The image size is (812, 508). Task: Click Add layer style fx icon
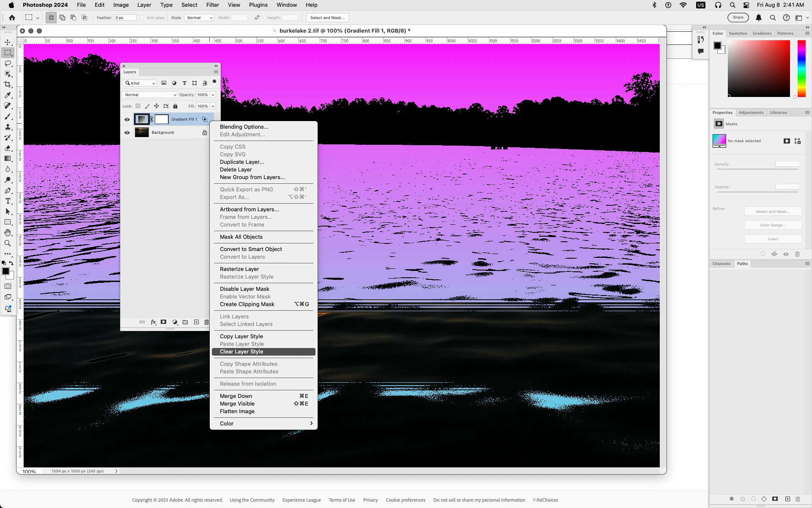click(x=153, y=322)
